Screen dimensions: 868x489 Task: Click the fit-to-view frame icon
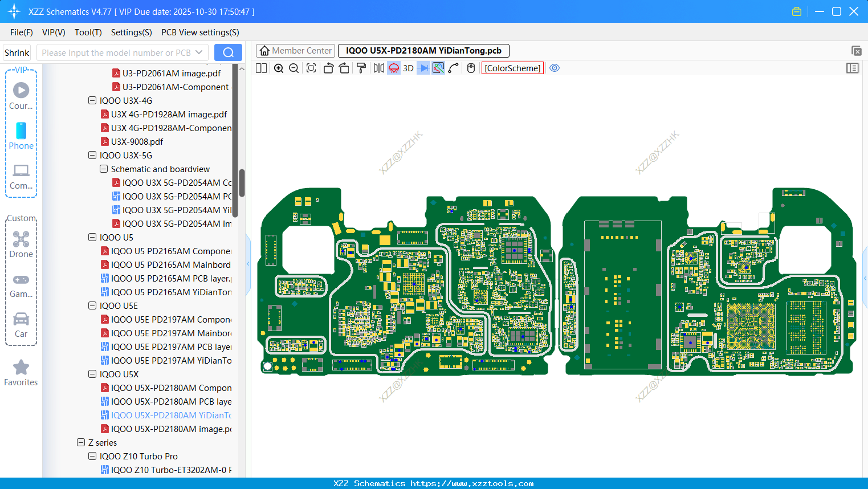point(311,68)
